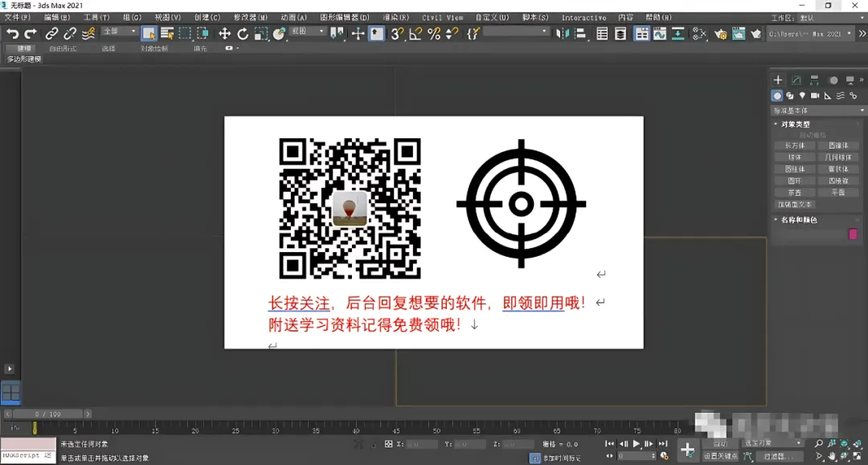Open Modify panel tab
The height and width of the screenshot is (465, 868).
click(x=796, y=80)
